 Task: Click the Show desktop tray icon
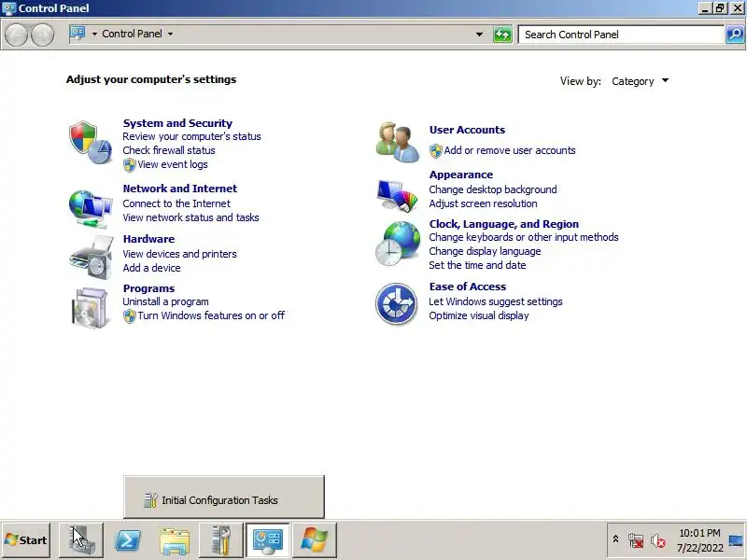coord(737,540)
